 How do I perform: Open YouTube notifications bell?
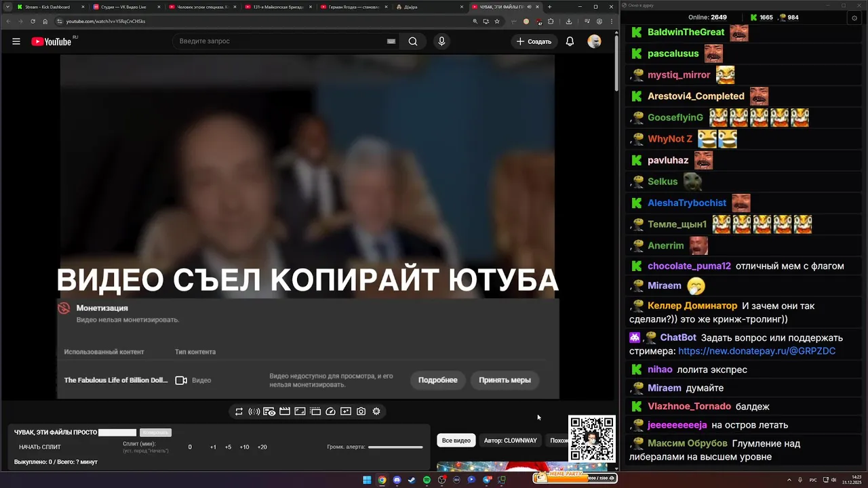570,41
